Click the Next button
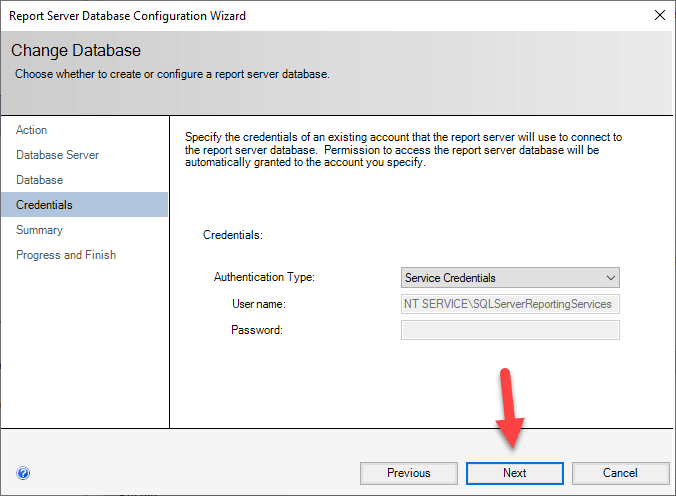The height and width of the screenshot is (496, 676). click(515, 473)
